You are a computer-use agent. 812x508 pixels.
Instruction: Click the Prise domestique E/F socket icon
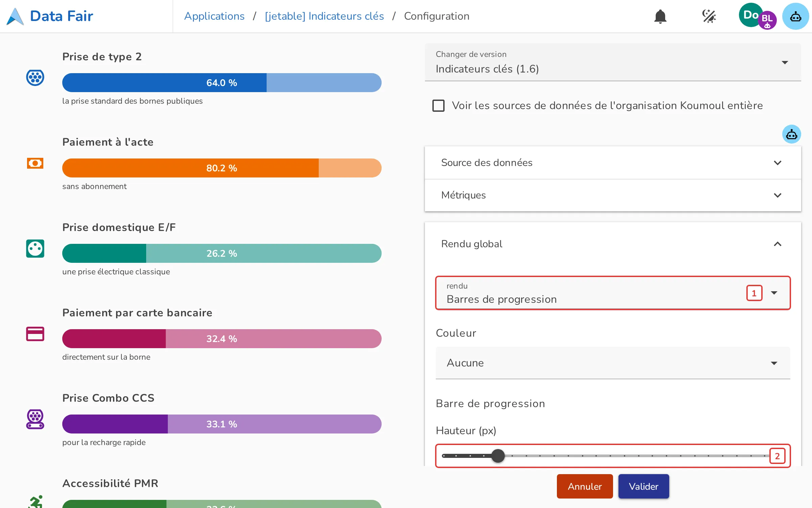tap(35, 249)
